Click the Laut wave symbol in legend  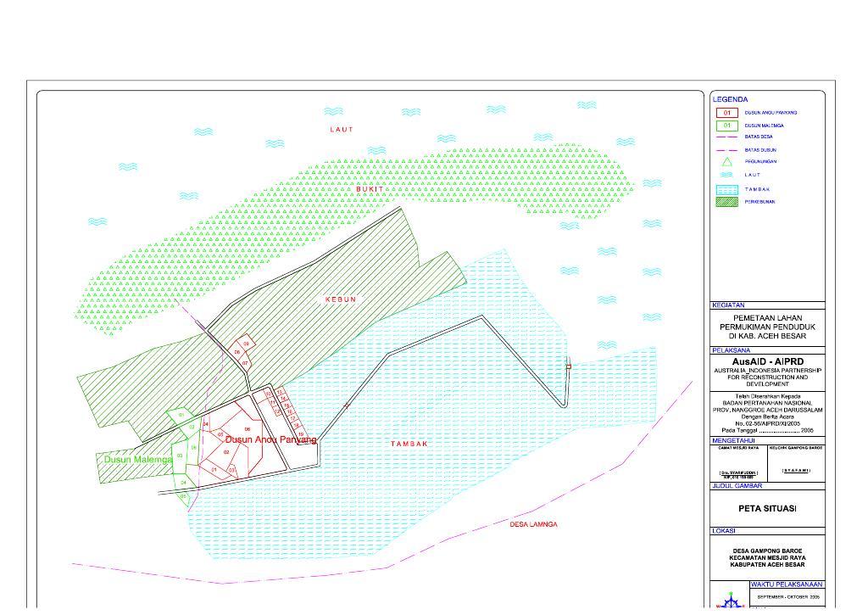coord(726,175)
